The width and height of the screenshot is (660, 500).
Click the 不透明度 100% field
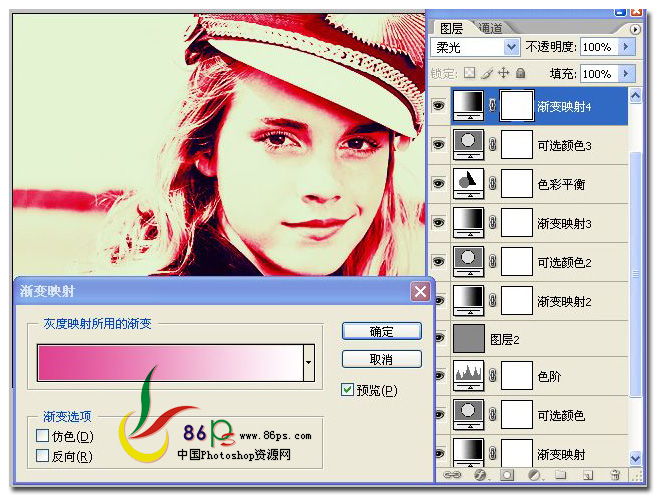coord(599,47)
